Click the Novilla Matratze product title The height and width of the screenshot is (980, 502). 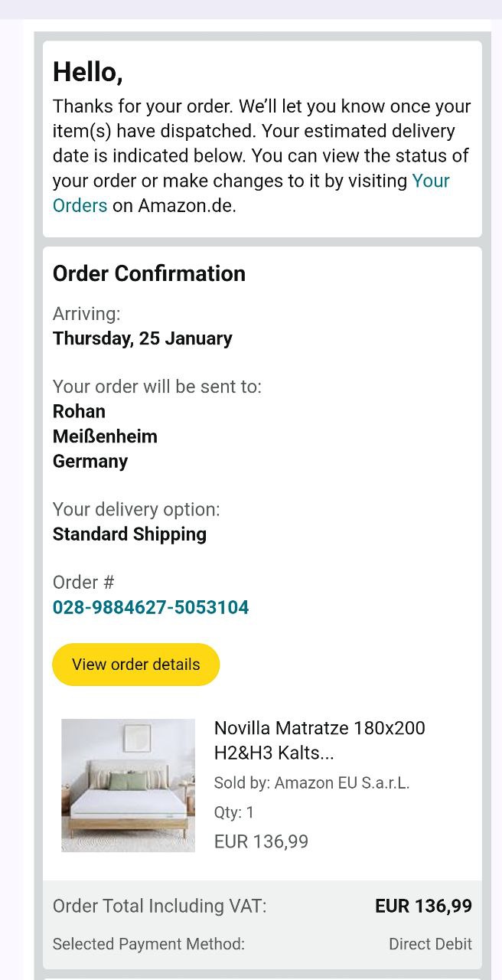319,740
